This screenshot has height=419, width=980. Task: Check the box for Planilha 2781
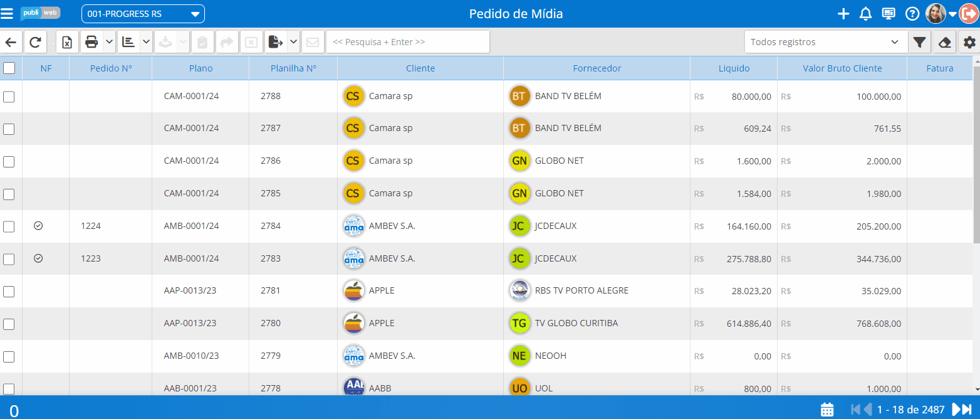pos(9,292)
